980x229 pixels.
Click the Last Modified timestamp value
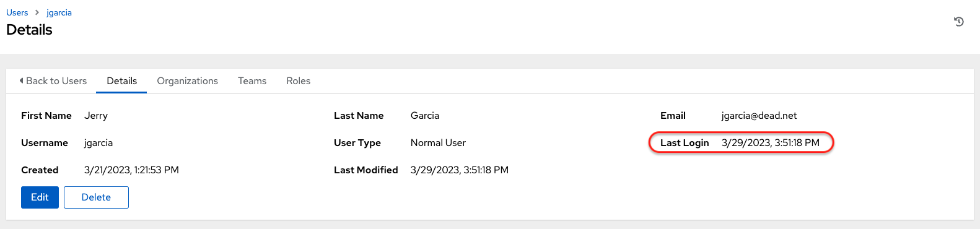(460, 170)
